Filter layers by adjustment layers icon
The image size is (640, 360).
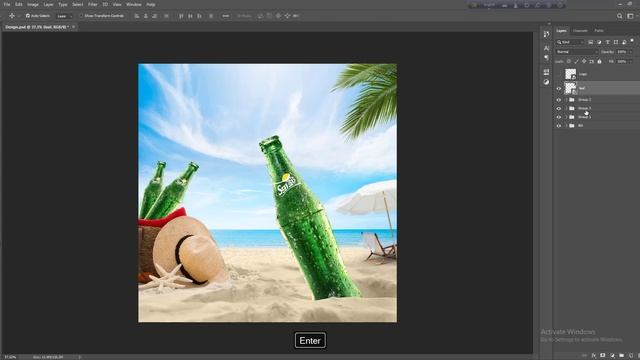coord(599,42)
